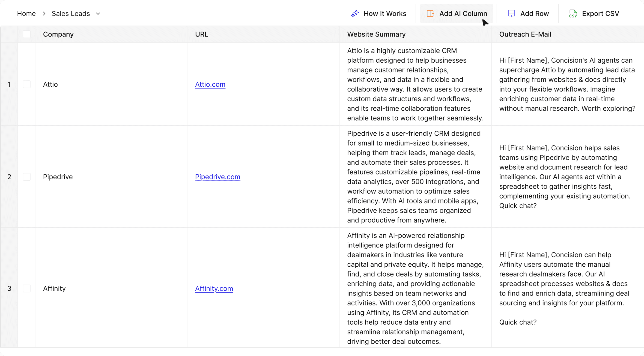This screenshot has height=356, width=644.
Task: Open the Attio.com link
Action: click(x=210, y=84)
